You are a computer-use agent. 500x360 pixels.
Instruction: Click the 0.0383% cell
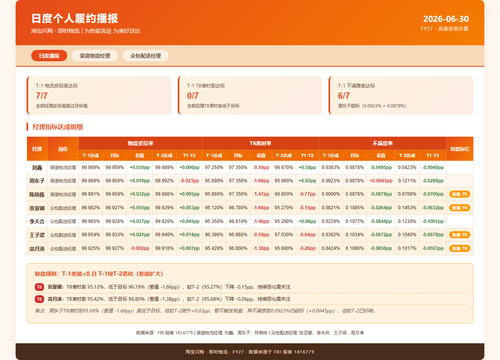coord(331,167)
